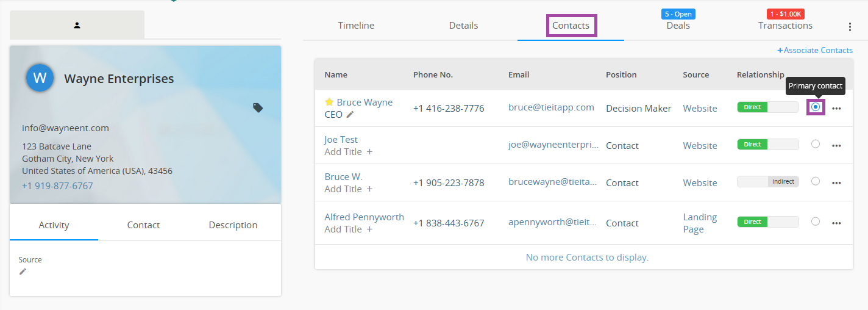The height and width of the screenshot is (310, 868).
Task: Click the phone number +1 838-443-6767
Action: (449, 223)
